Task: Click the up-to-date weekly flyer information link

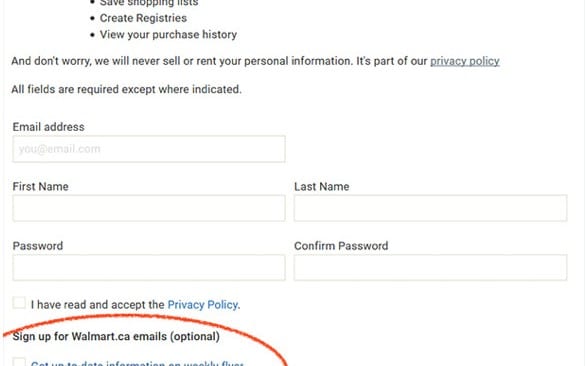Action: 137,363
